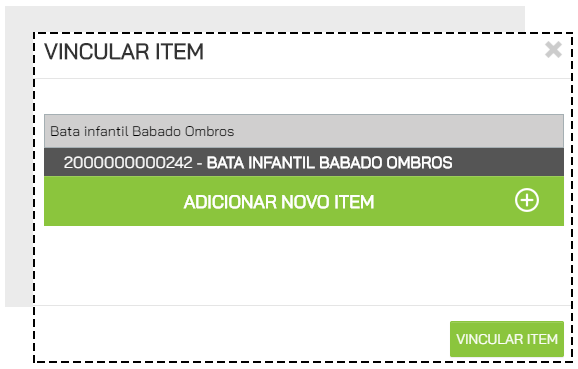
Task: Pick the bold BATA INFANTIL BABADO OMBROS text
Action: tap(329, 163)
